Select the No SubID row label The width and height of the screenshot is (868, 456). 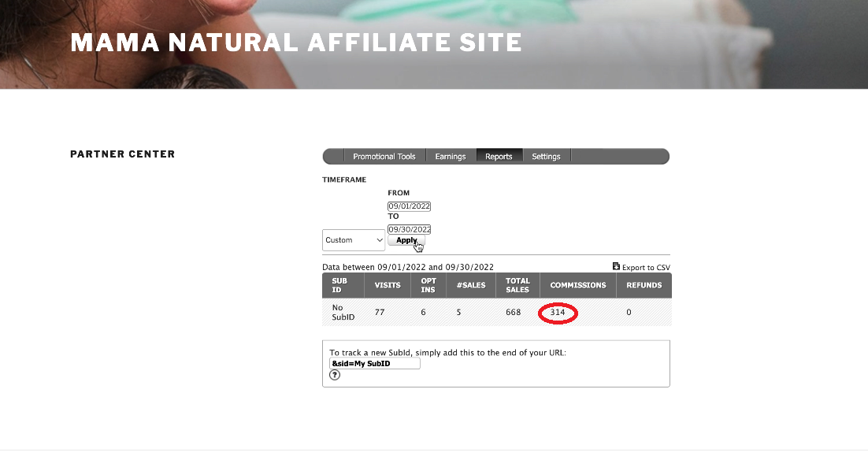(x=343, y=312)
